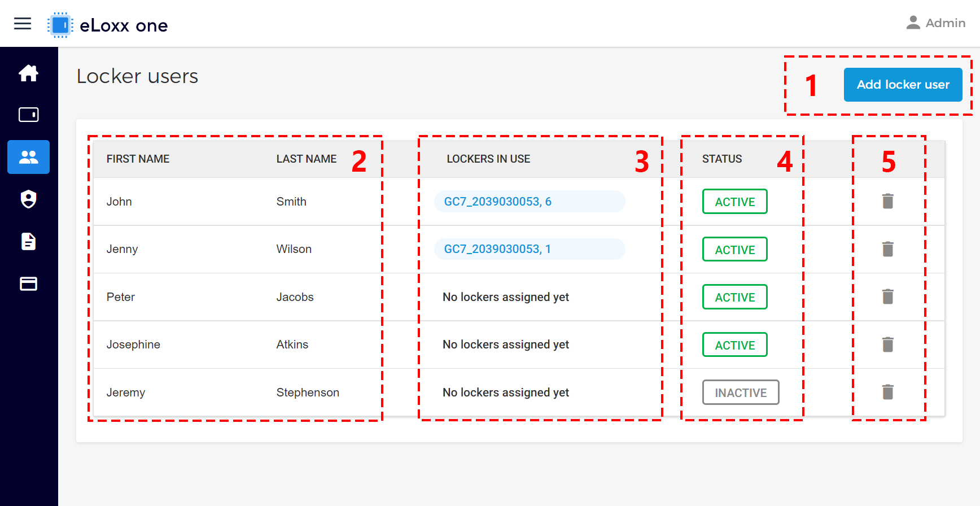Image resolution: width=980 pixels, height=506 pixels.
Task: Click last name Stephenson
Action: coord(308,392)
